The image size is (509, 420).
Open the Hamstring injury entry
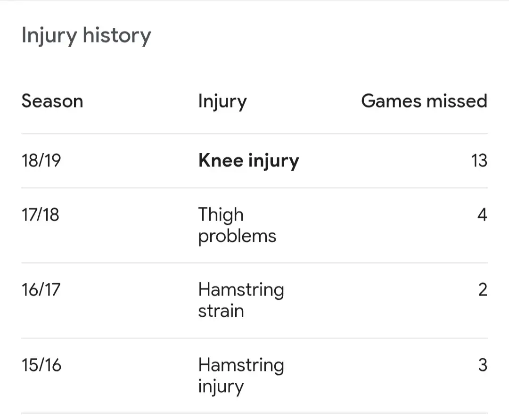(x=241, y=375)
